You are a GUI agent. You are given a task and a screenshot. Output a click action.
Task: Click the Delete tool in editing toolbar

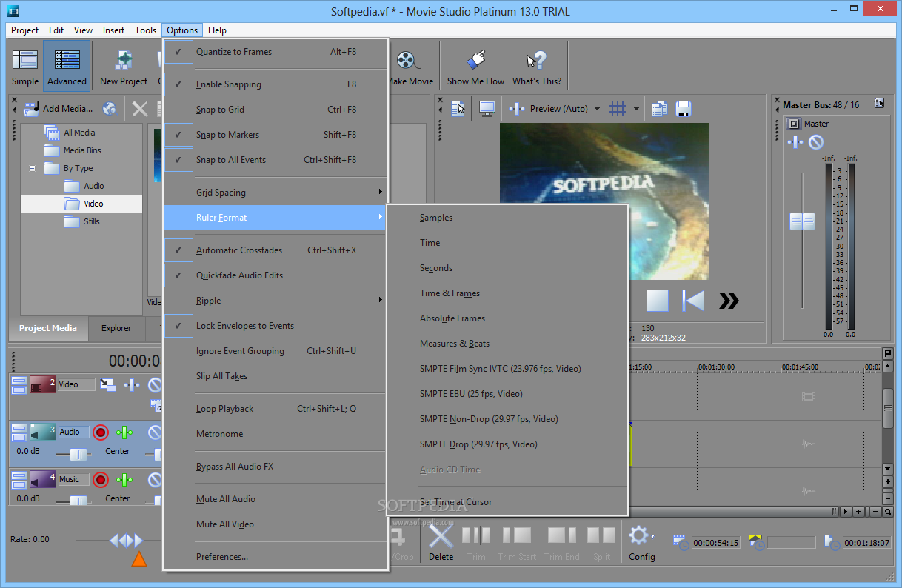(441, 541)
